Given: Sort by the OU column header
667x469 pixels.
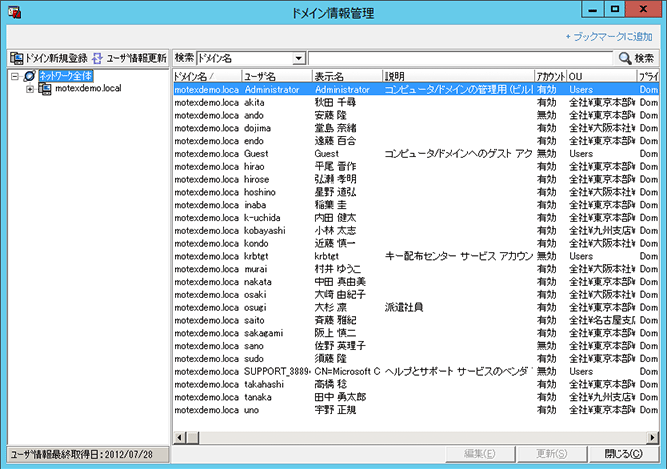Looking at the screenshot, I should point(601,76).
